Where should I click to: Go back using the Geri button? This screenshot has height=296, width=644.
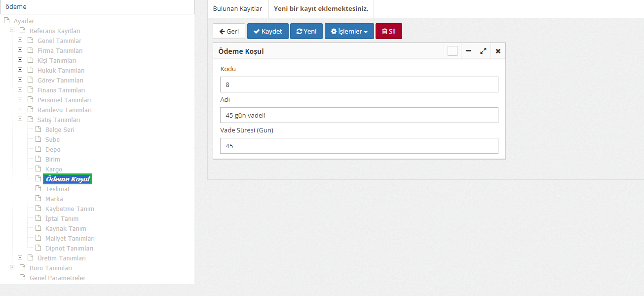[x=229, y=31]
